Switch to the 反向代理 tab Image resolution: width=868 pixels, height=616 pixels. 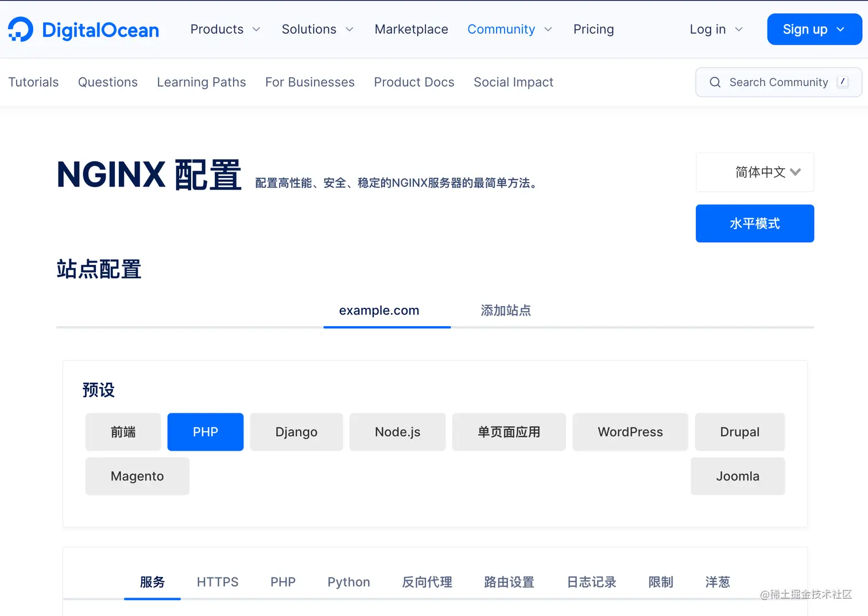pos(427,582)
